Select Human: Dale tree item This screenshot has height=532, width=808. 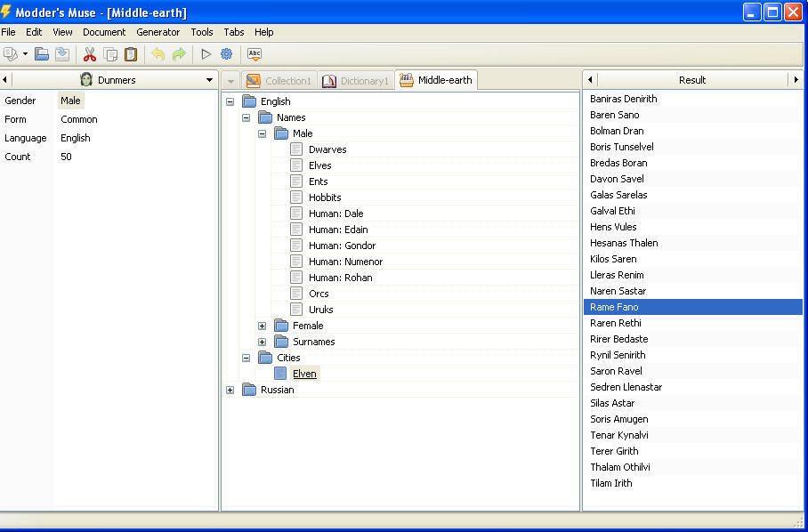tap(336, 214)
